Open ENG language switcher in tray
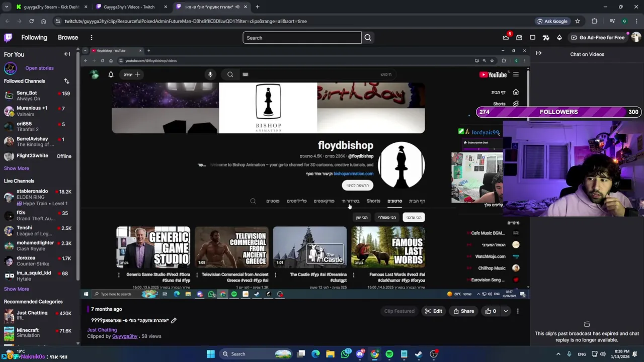 pos(582,354)
